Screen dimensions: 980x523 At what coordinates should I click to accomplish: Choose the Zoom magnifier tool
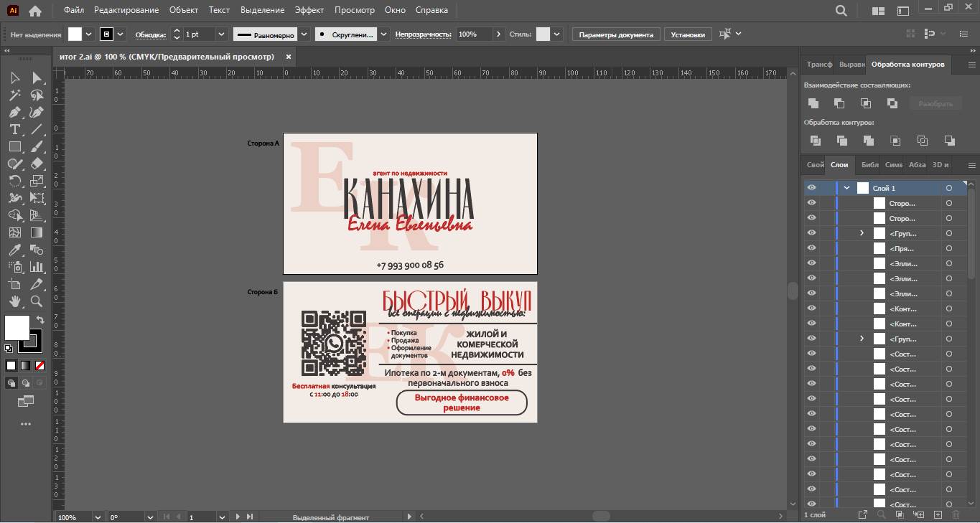point(37,302)
